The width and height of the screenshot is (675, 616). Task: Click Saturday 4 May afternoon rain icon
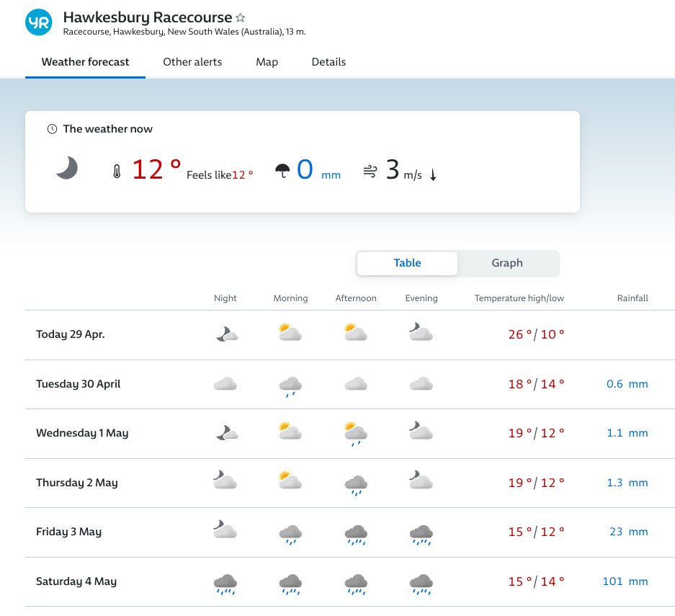click(x=356, y=584)
